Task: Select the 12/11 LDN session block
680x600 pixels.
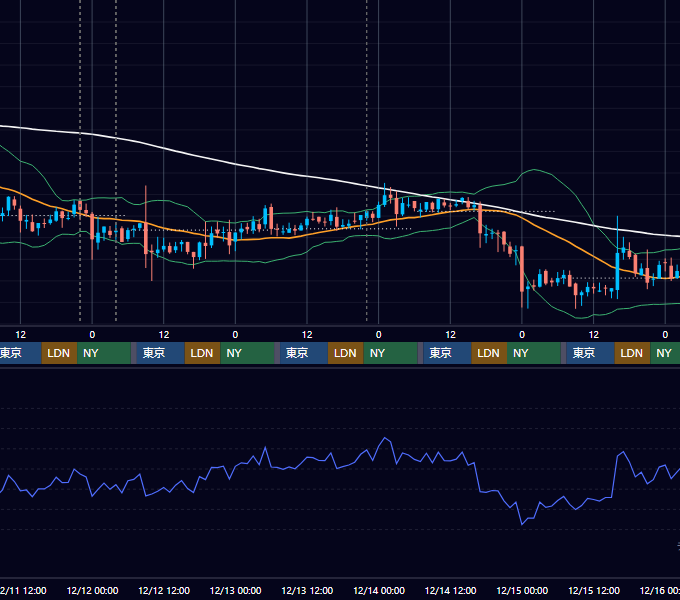Action: pos(59,353)
